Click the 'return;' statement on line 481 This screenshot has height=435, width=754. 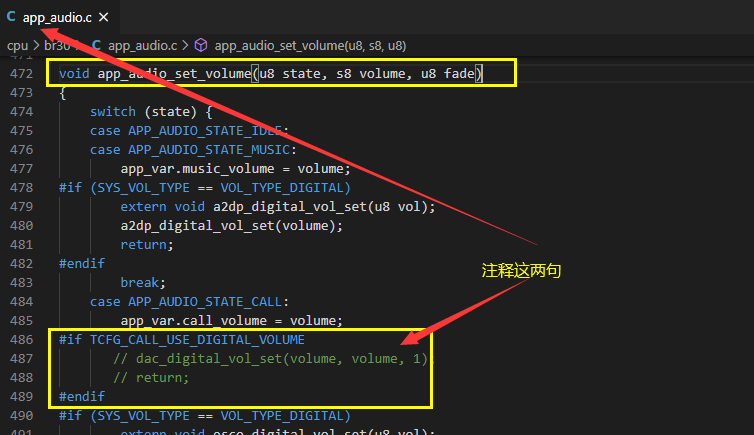pos(147,245)
